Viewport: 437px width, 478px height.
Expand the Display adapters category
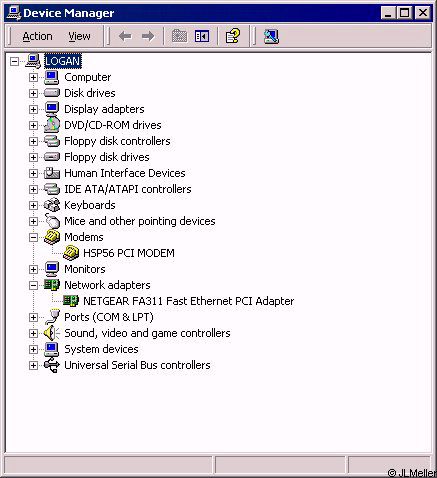pyautogui.click(x=33, y=109)
